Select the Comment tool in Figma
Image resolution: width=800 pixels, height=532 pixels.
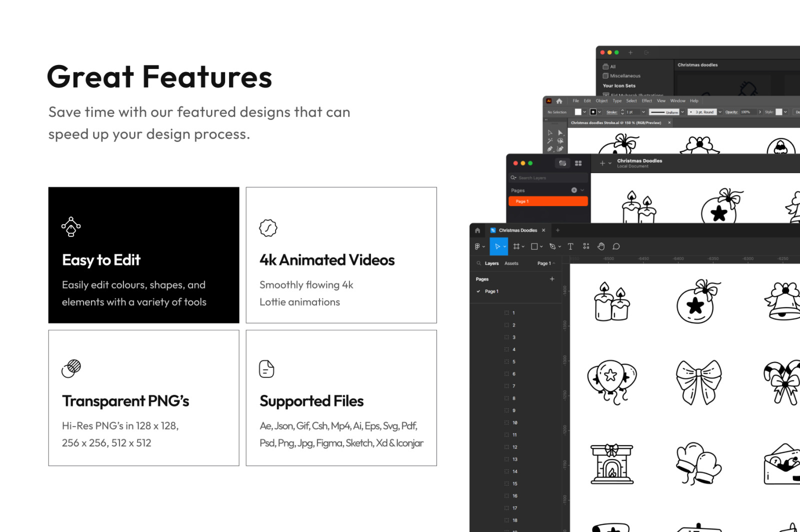(x=616, y=246)
